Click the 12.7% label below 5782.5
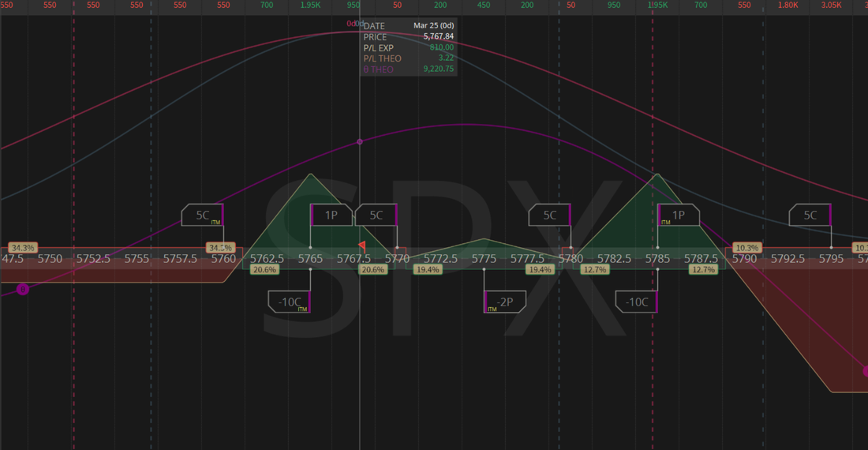This screenshot has height=450, width=868. pos(594,269)
